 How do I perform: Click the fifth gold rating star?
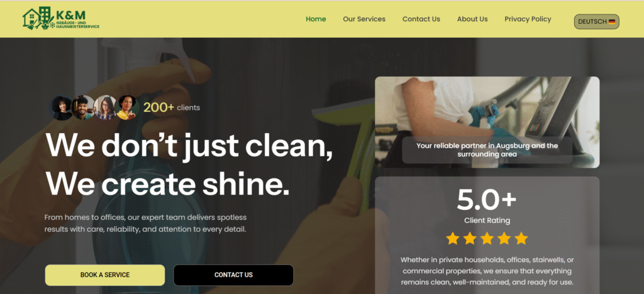tap(521, 238)
